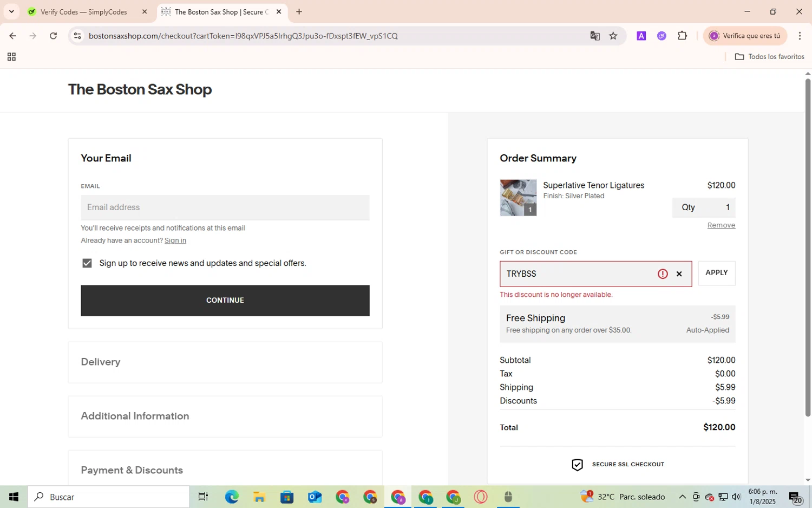
Task: Expand the tab search dropdown
Action: click(x=11, y=11)
